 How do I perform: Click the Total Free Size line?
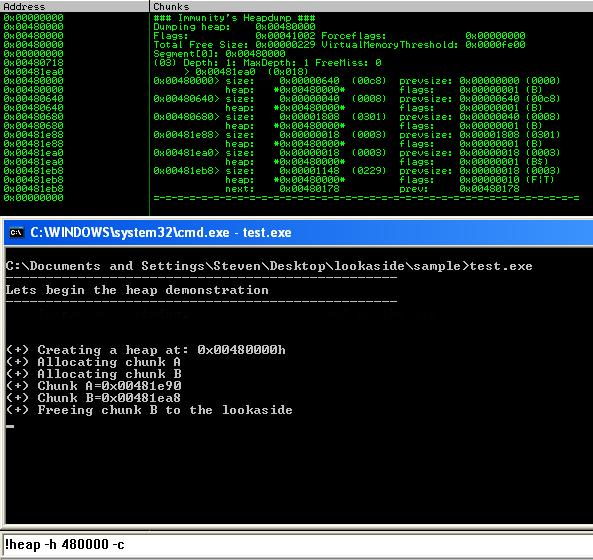[x=339, y=45]
